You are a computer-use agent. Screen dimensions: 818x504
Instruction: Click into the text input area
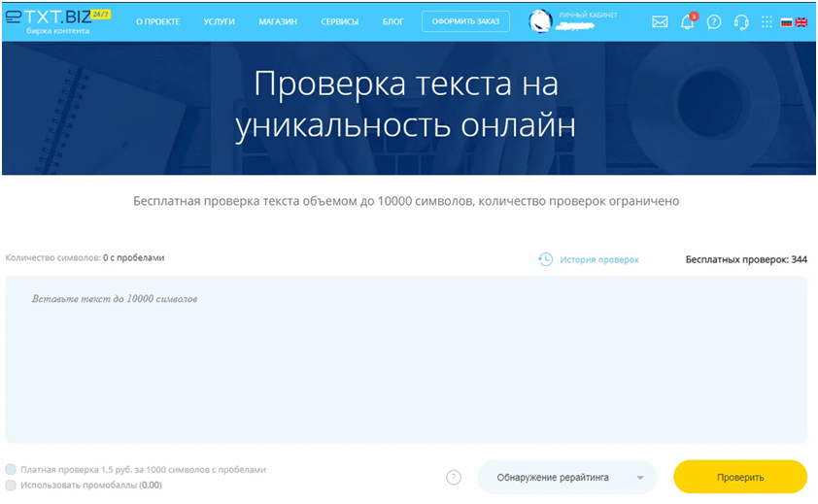tap(406, 359)
